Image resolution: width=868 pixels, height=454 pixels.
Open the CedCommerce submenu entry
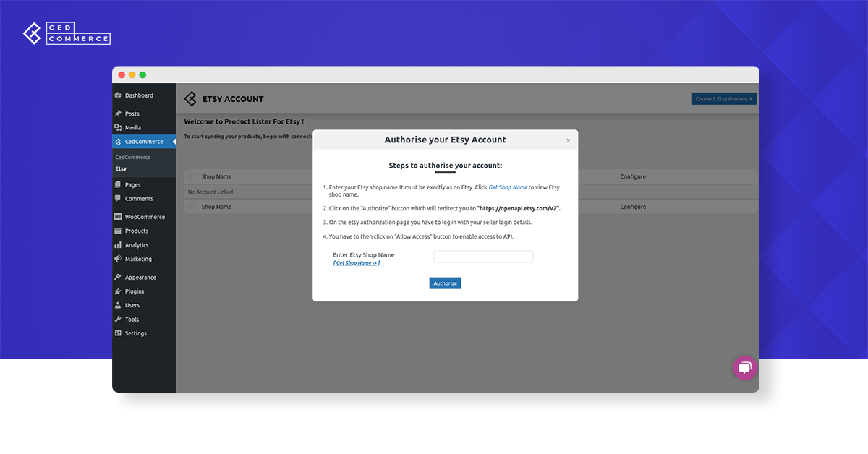[133, 157]
